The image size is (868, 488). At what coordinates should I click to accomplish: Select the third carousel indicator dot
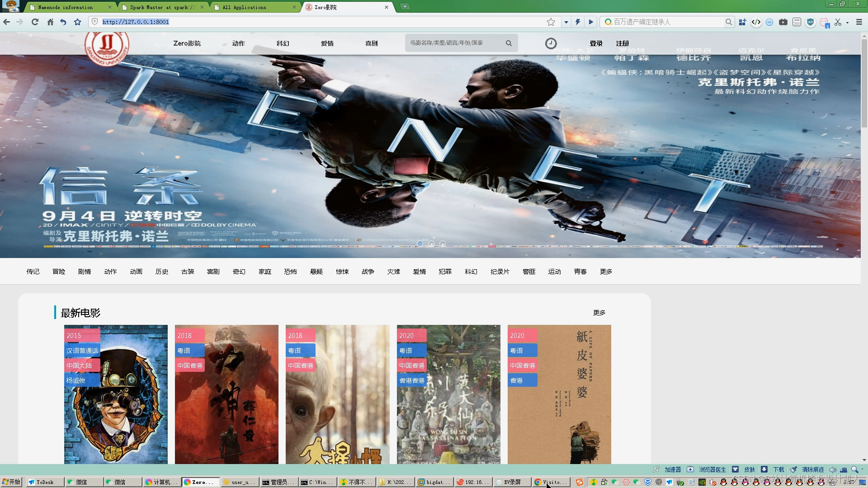click(443, 244)
